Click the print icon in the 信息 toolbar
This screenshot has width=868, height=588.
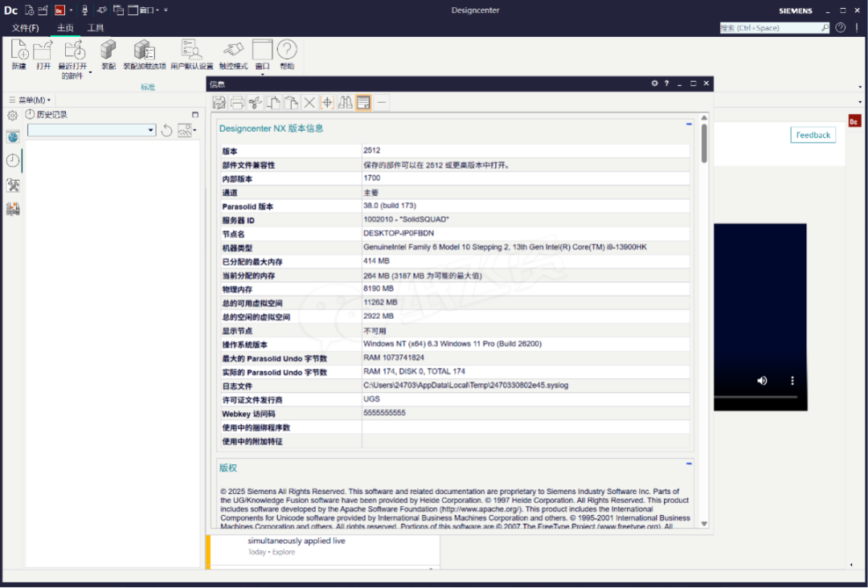[x=237, y=103]
